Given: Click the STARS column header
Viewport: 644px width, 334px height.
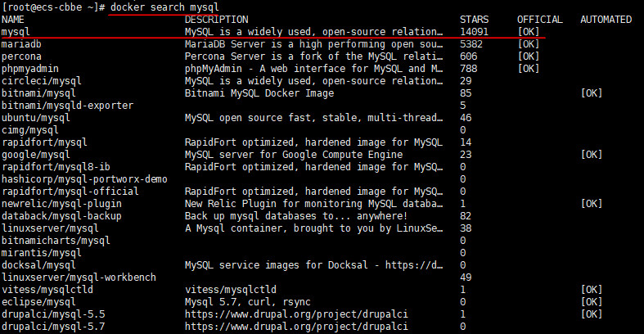Looking at the screenshot, I should click(x=474, y=20).
